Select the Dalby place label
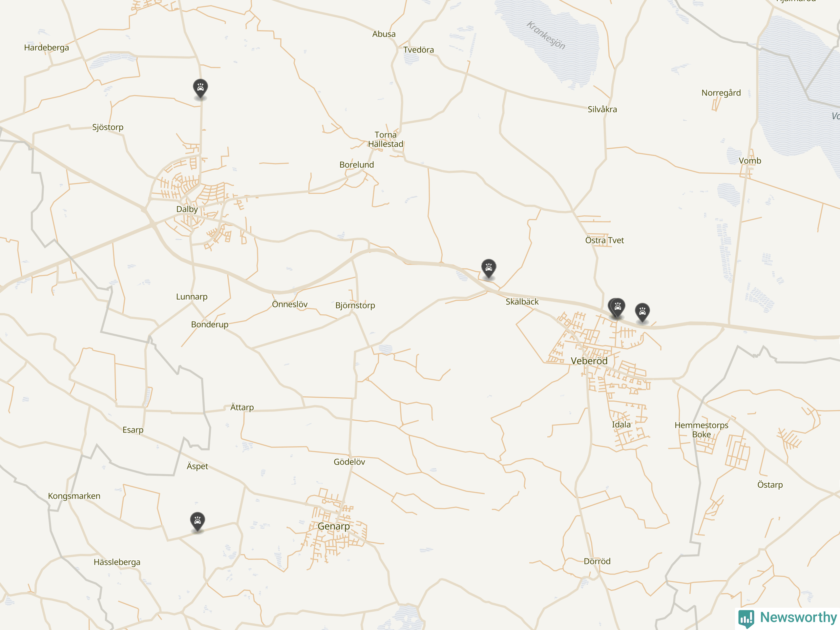Image resolution: width=840 pixels, height=630 pixels. click(x=187, y=209)
